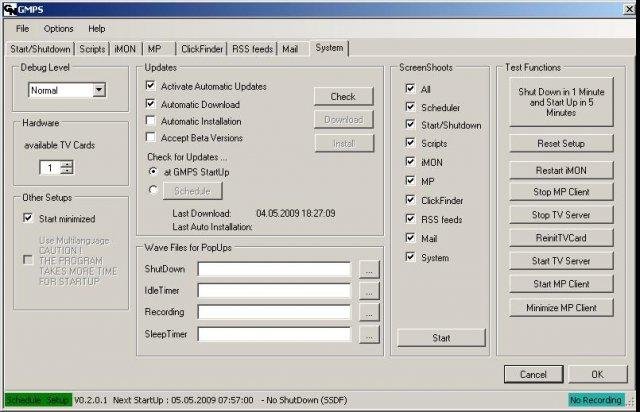Decrease available TV Cards with down arrow
The height and width of the screenshot is (412, 640).
(67, 171)
